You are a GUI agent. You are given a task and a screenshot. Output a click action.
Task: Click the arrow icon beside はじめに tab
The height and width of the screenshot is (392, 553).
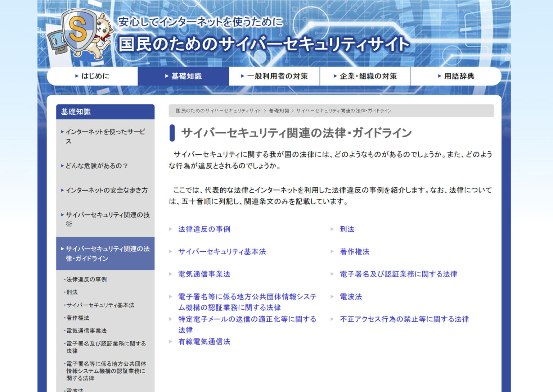(76, 76)
